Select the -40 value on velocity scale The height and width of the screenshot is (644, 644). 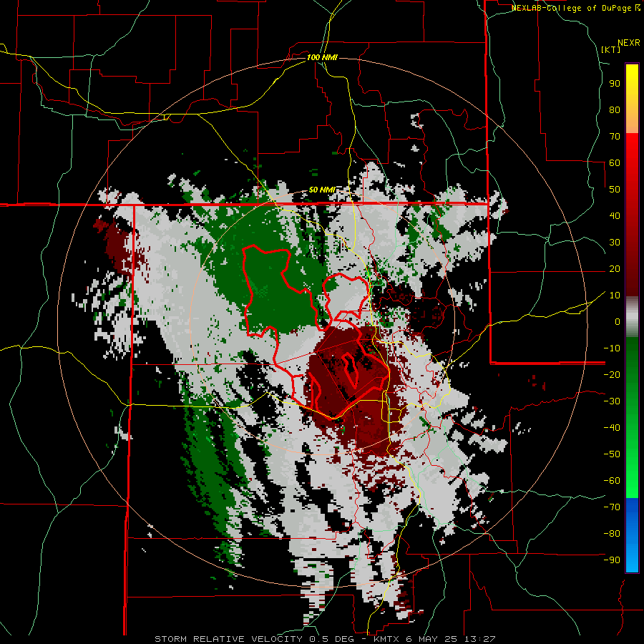pyautogui.click(x=612, y=428)
